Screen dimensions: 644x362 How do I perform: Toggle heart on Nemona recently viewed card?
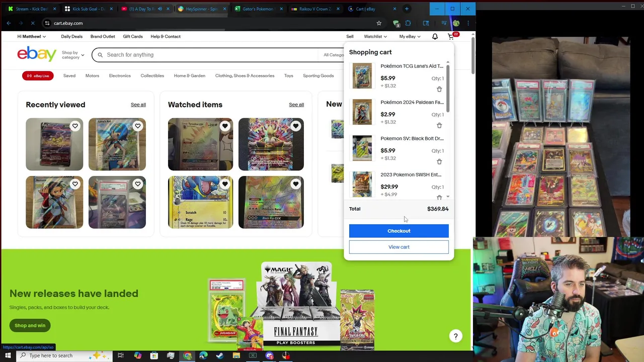(x=75, y=184)
